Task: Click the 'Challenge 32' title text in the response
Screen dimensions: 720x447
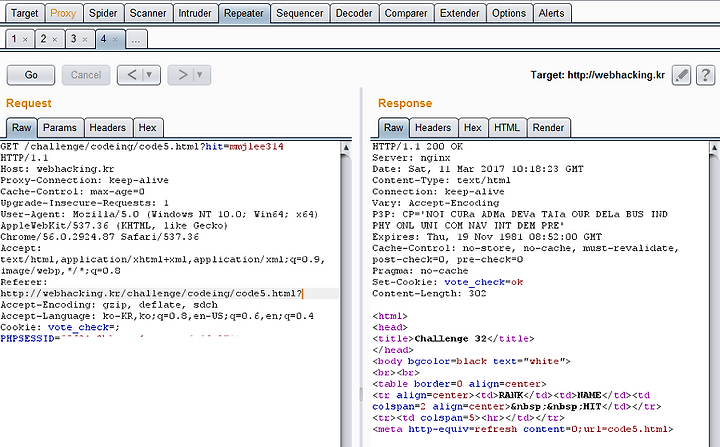Action: click(450, 339)
